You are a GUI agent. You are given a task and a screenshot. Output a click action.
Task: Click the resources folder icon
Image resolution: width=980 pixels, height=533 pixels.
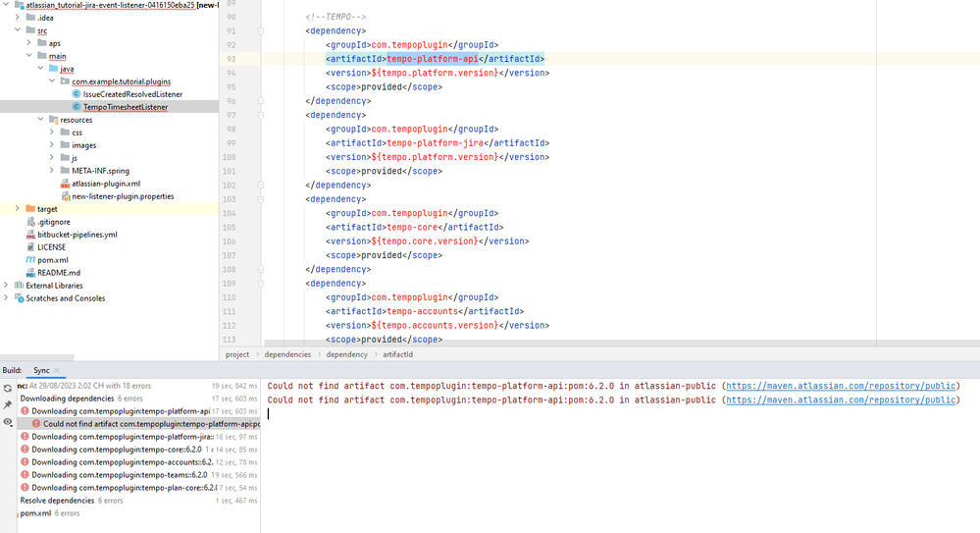[54, 120]
